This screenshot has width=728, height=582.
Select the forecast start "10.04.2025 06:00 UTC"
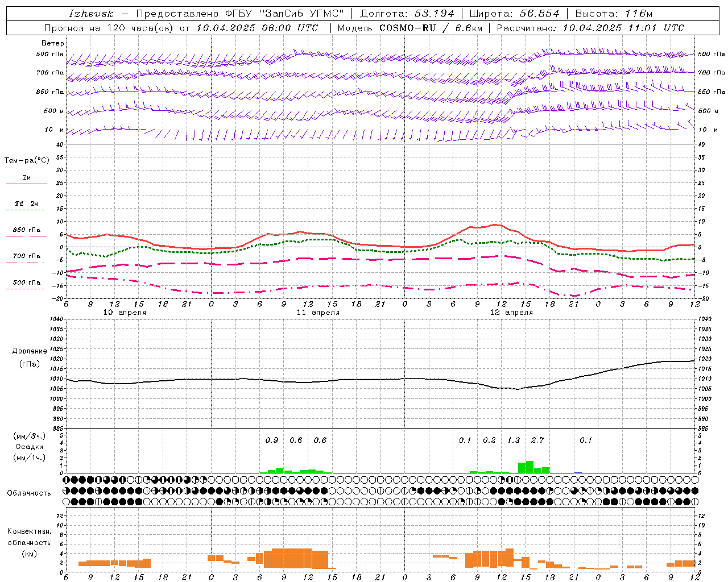click(257, 28)
